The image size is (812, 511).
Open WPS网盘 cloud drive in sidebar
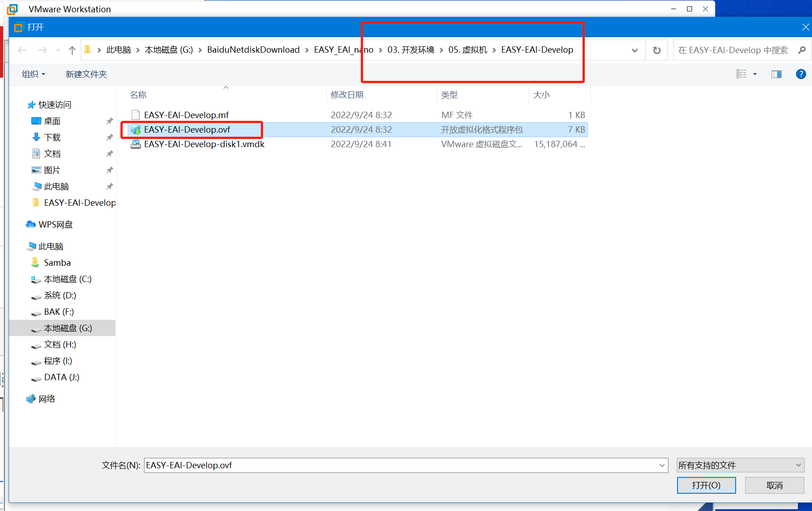[55, 224]
